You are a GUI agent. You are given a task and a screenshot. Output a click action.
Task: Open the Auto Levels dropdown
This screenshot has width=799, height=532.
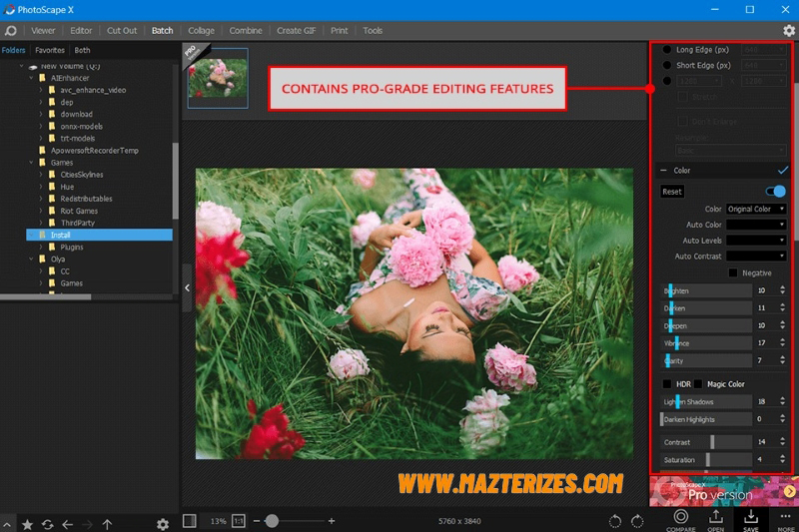point(756,241)
